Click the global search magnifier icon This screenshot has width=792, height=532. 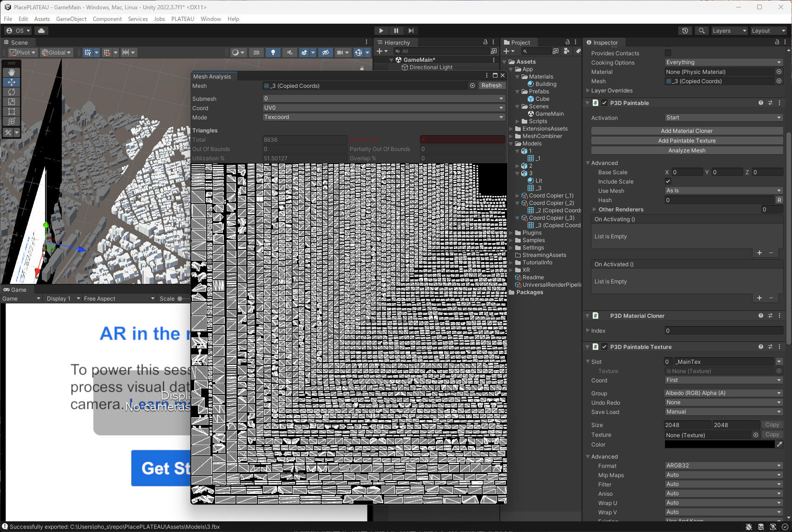[701, 31]
